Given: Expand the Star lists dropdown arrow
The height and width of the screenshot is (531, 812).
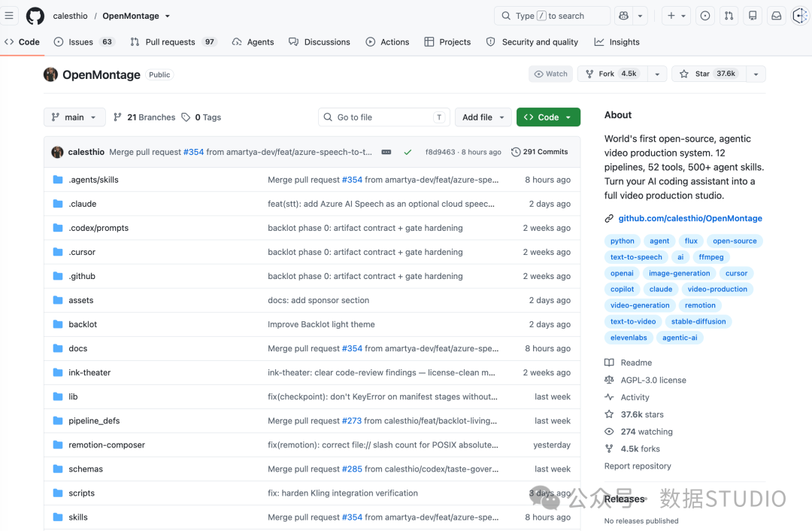Looking at the screenshot, I should pyautogui.click(x=756, y=74).
